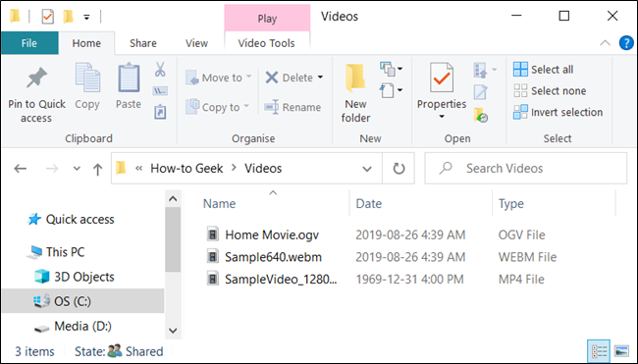Select OS (C:) drive
Screen dimensions: 638x364
[x=83, y=301]
